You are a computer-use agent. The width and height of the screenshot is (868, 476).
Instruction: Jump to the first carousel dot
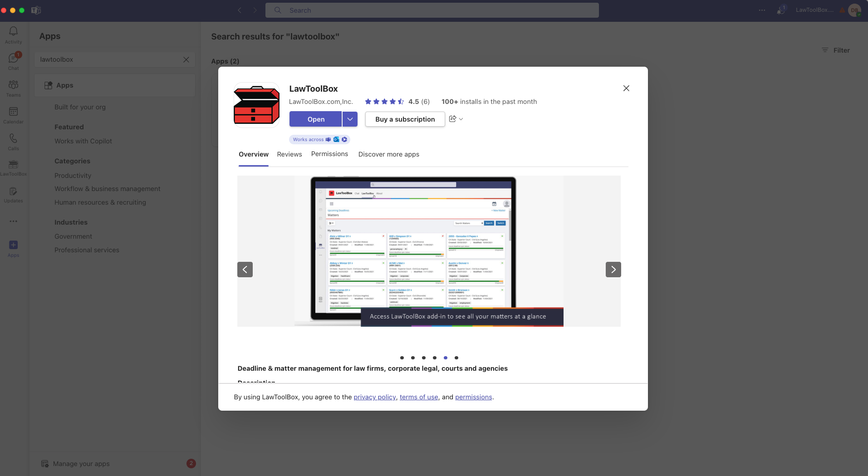402,358
